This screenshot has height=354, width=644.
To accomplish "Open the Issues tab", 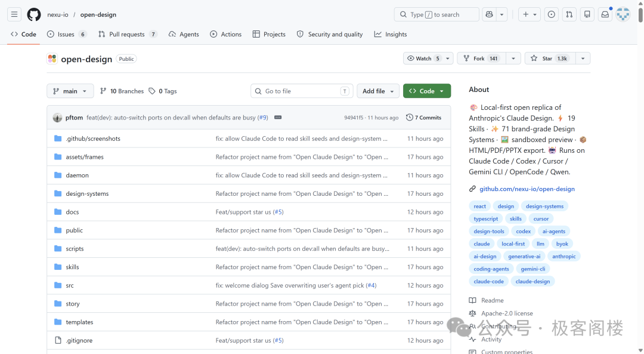I will (67, 34).
